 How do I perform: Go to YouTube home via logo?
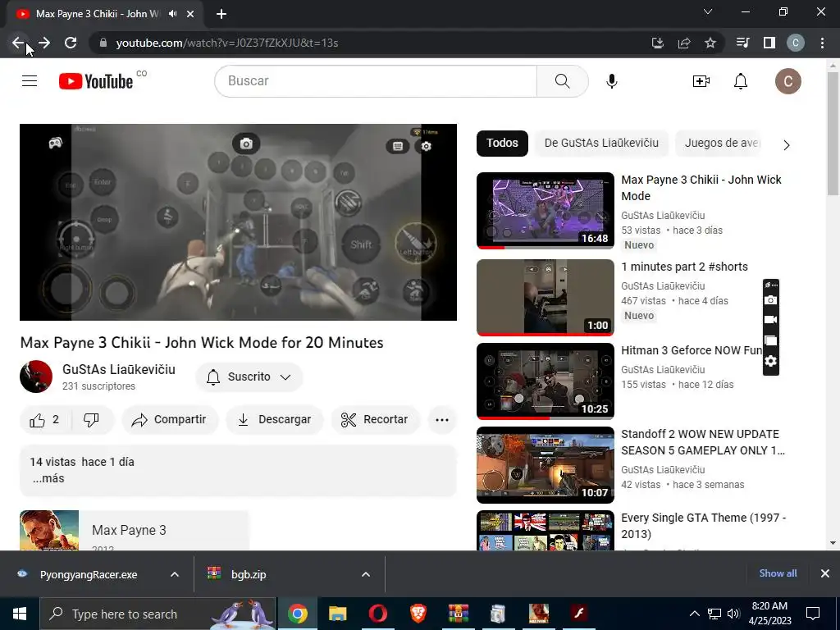(x=97, y=81)
